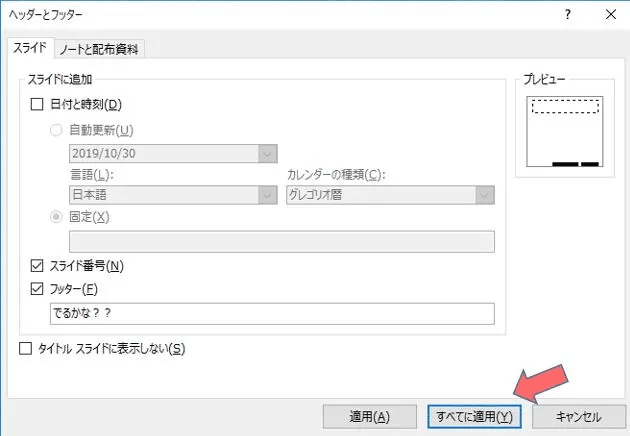Image resolution: width=630 pixels, height=436 pixels.
Task: Close the ヘッダーとフッター dialog
Action: click(x=611, y=15)
